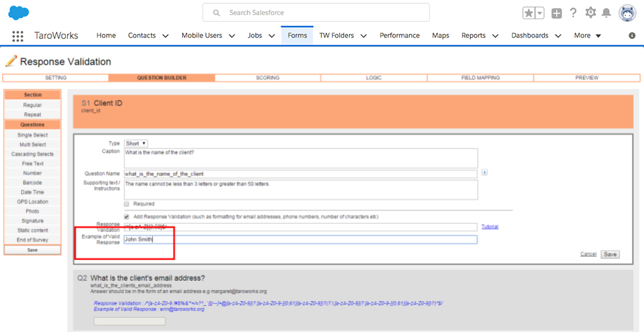The width and height of the screenshot is (644, 332).
Task: Add an End of Survey element
Action: [32, 240]
